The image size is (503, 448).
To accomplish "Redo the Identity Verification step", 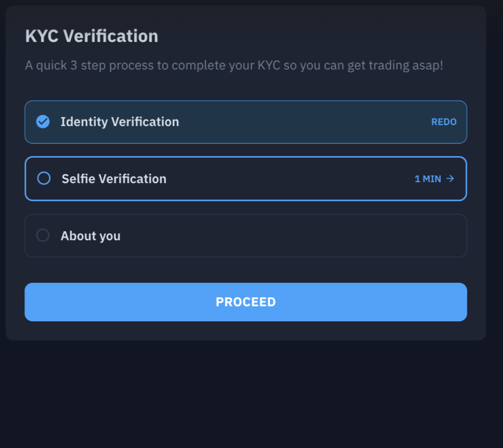I will [444, 122].
